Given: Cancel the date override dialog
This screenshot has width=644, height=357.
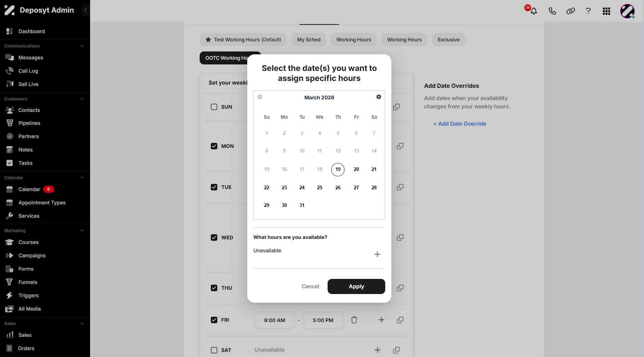Looking at the screenshot, I should click(310, 286).
